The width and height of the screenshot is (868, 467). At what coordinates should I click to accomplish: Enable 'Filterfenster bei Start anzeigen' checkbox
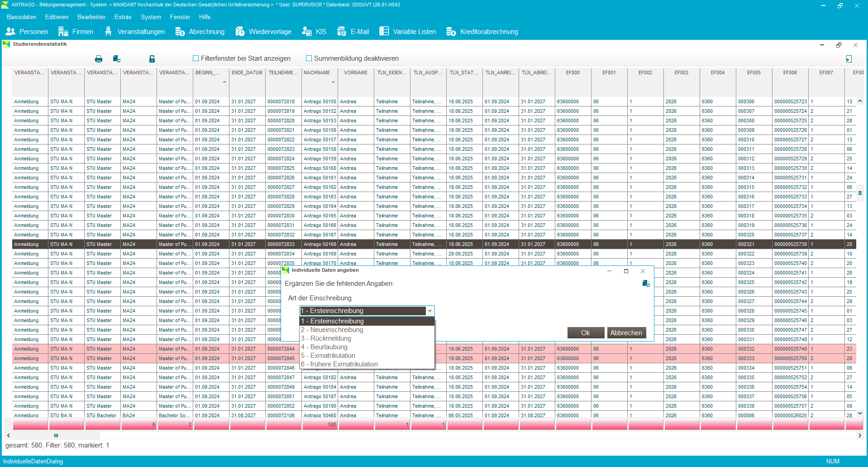196,58
